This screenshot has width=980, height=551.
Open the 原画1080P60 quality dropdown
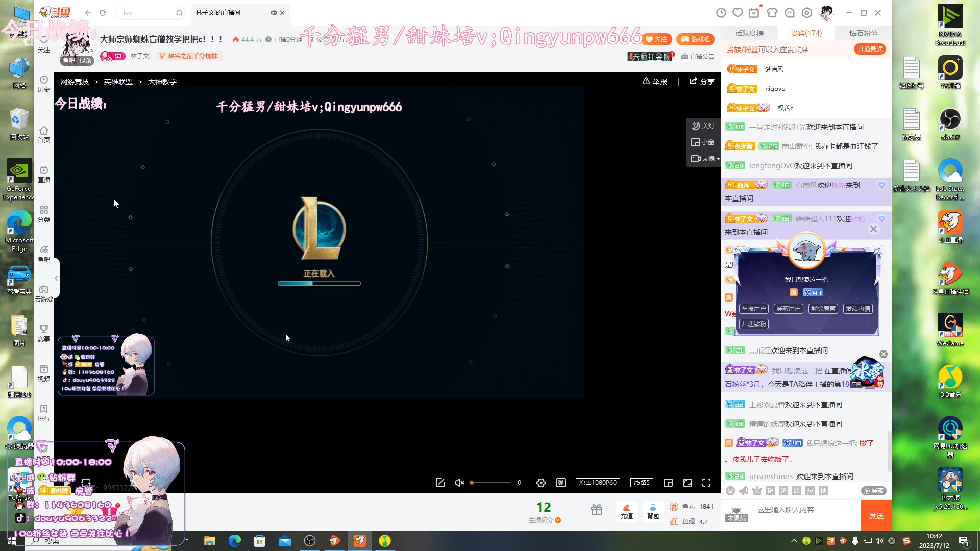click(598, 482)
